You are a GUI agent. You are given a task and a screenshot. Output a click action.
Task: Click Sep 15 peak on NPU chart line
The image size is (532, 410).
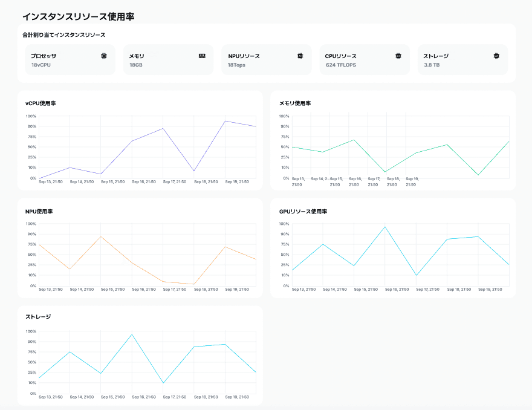(x=101, y=236)
